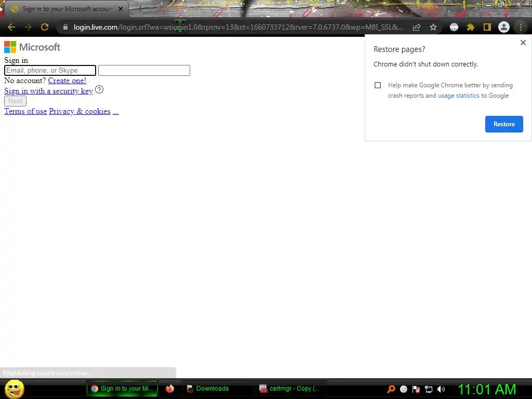Bookmark this tab with star icon
The image size is (532, 399).
433,27
